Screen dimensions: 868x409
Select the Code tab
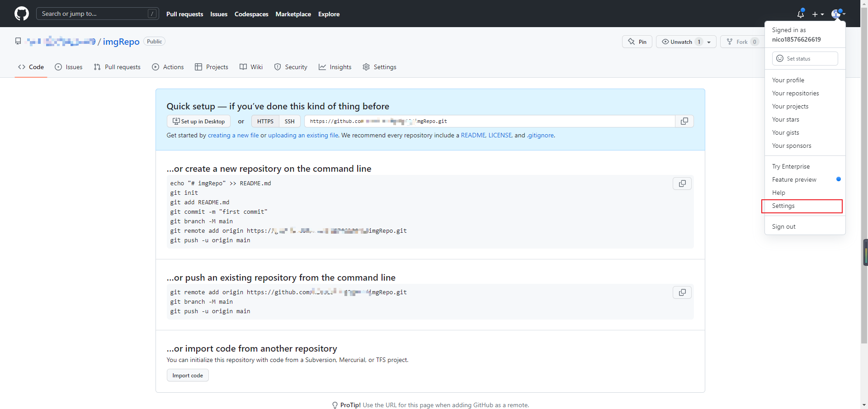pos(31,67)
